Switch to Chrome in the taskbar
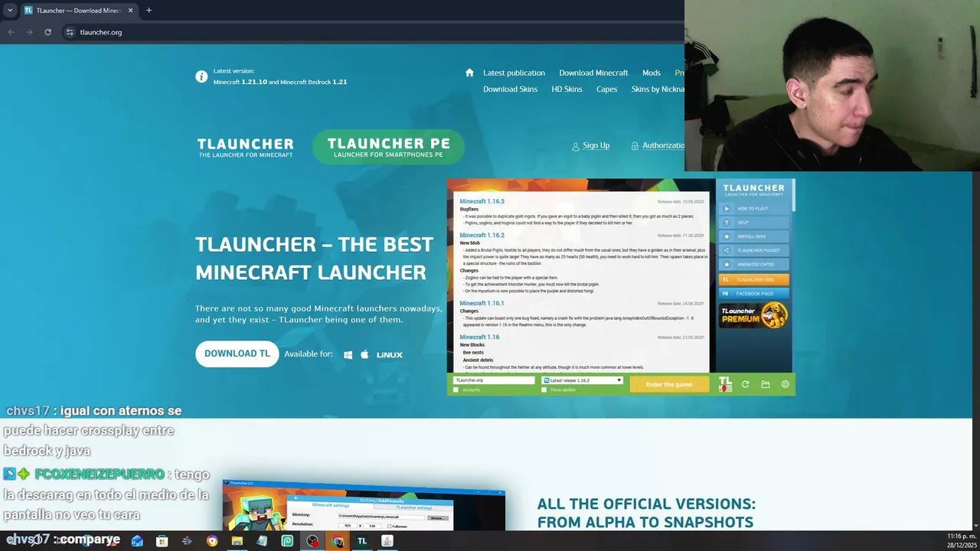 tap(338, 541)
